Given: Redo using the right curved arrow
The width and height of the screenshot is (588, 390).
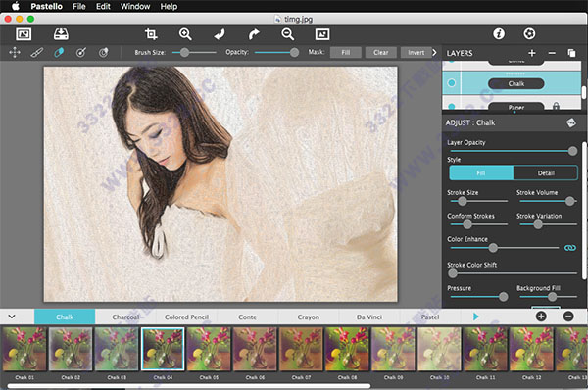Looking at the screenshot, I should (x=254, y=34).
